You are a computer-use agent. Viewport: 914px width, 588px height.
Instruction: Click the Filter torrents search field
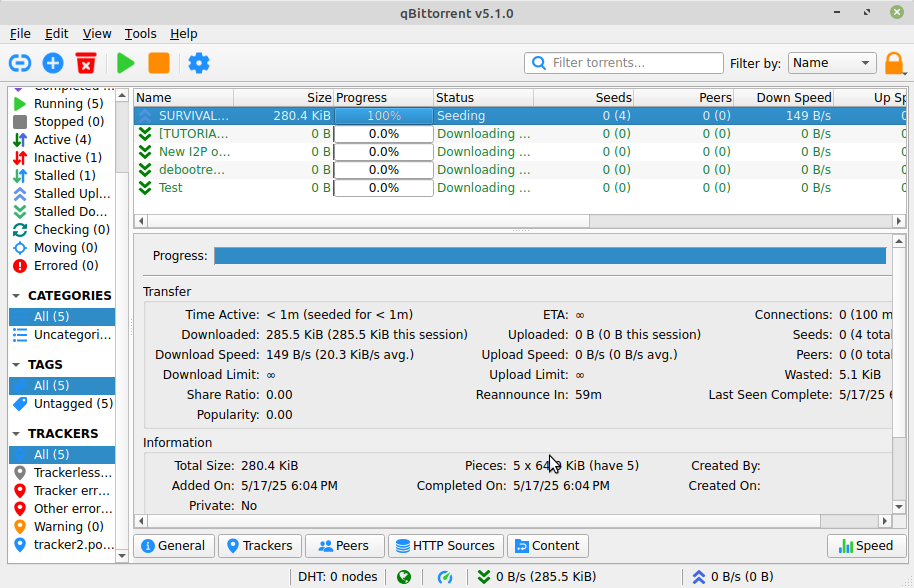[x=624, y=63]
